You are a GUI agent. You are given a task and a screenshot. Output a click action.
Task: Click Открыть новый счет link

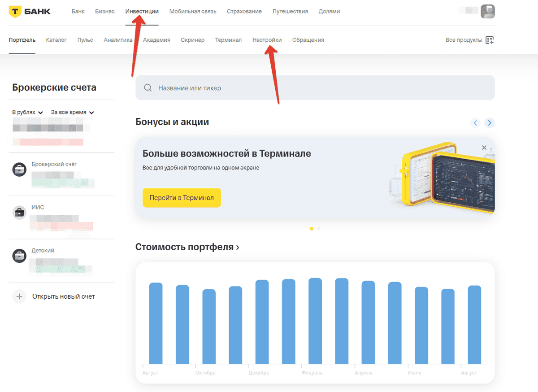[x=63, y=296]
